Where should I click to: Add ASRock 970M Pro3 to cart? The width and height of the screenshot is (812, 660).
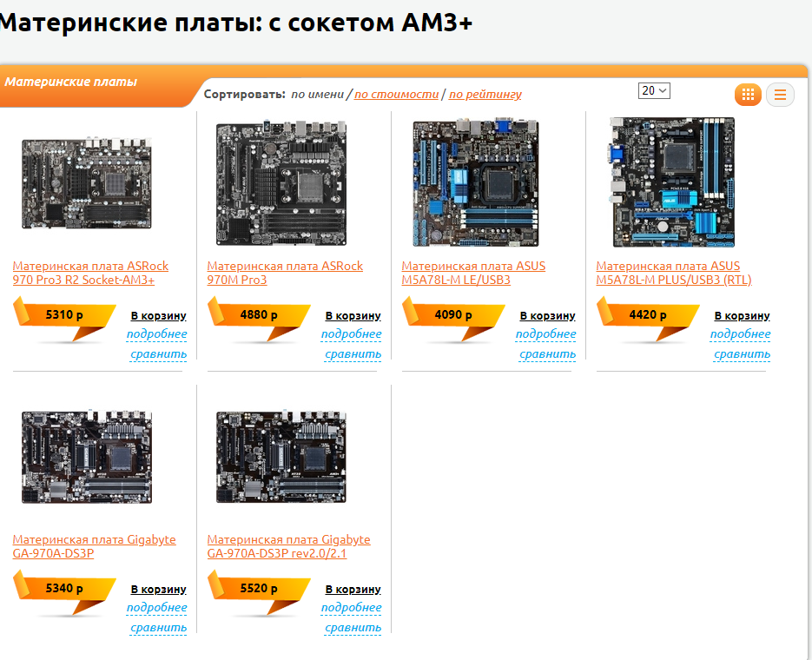(353, 315)
